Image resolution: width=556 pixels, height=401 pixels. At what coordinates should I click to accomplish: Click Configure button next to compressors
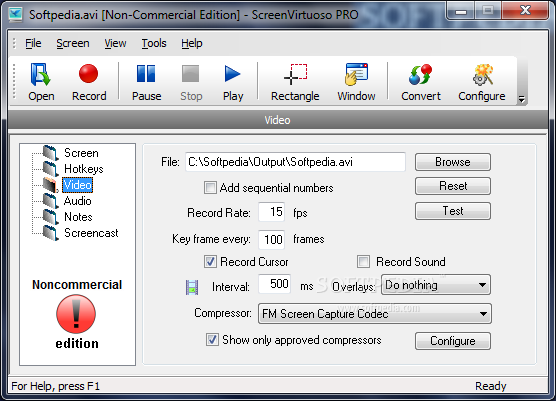coord(453,341)
